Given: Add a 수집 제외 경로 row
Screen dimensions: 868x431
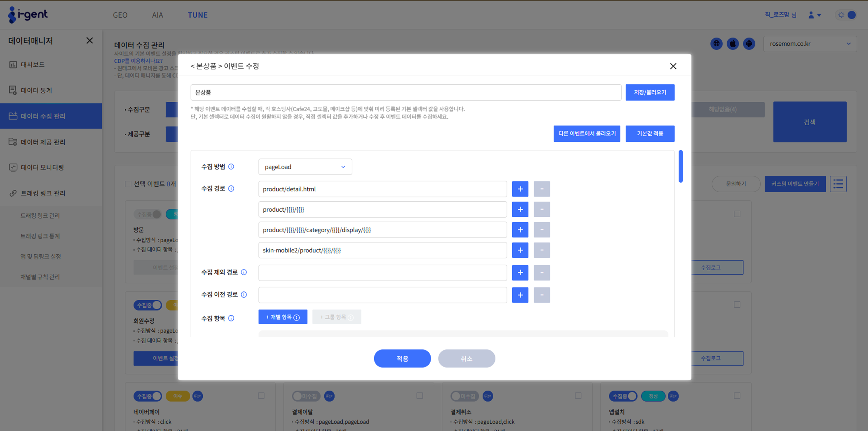Looking at the screenshot, I should pyautogui.click(x=520, y=273).
